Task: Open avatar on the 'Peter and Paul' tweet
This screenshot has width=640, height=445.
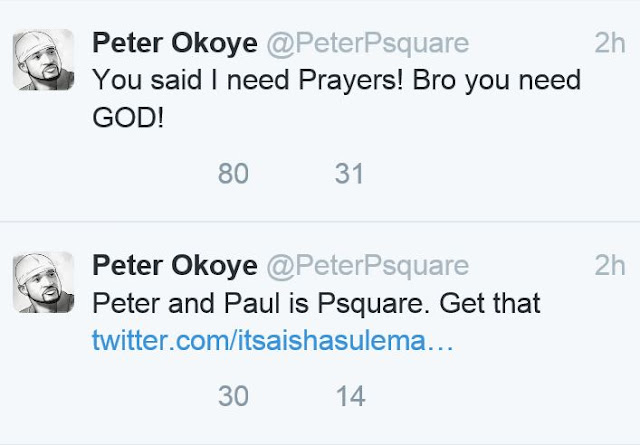Action: click(44, 283)
